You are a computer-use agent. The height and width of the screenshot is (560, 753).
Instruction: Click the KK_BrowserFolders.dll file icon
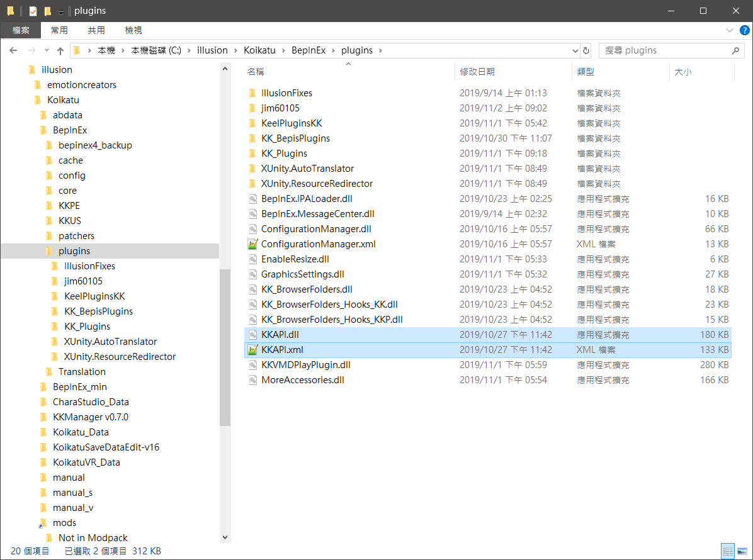252,290
